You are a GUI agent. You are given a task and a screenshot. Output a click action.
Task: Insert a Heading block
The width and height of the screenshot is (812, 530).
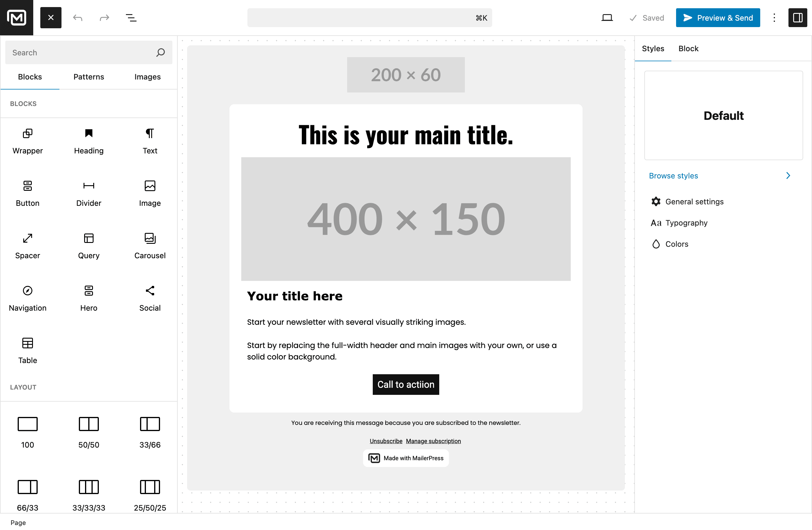tap(88, 141)
